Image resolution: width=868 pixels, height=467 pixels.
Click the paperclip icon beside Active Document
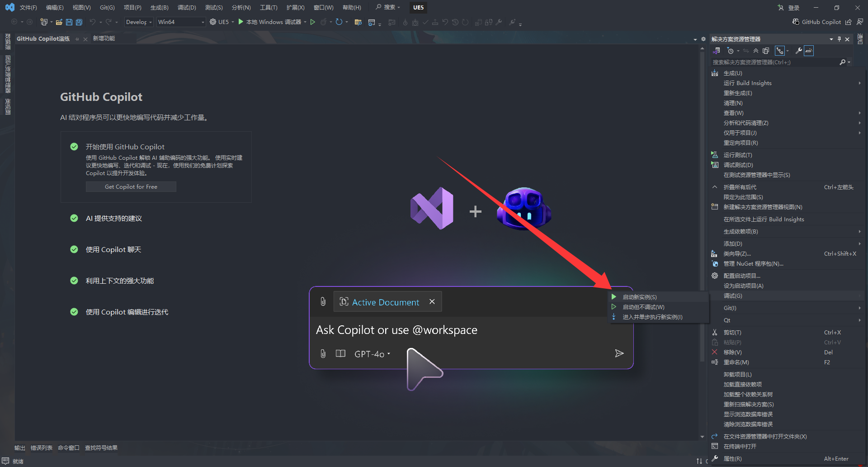323,301
